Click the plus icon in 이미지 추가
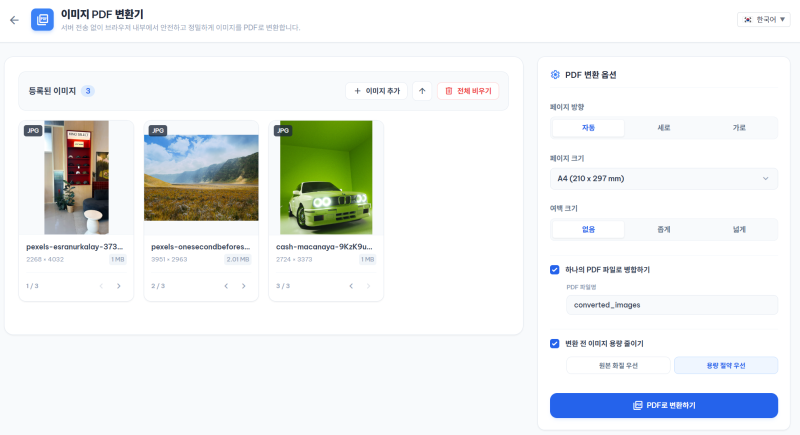Screen dimensions: 800x435 (357, 91)
